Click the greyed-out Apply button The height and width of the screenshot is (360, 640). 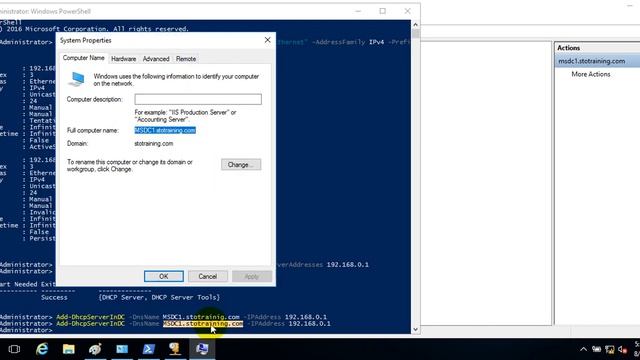(252, 276)
